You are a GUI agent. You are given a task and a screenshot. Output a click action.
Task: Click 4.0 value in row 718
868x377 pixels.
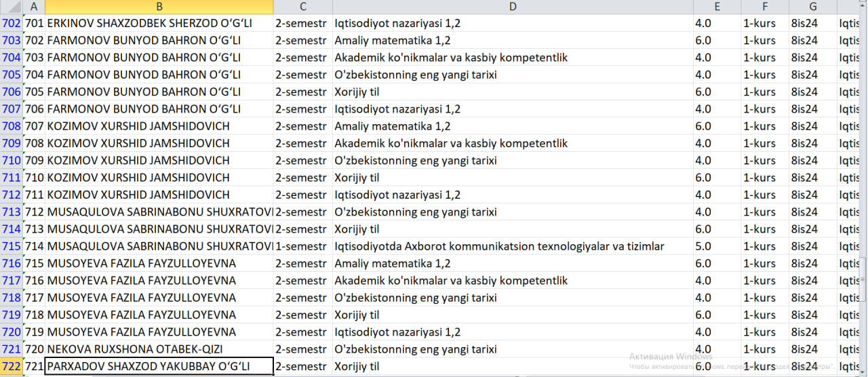pyautogui.click(x=717, y=298)
